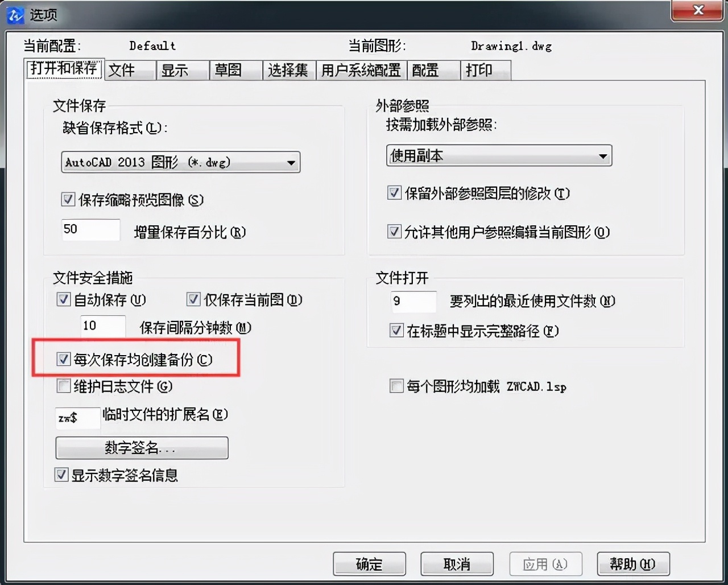The image size is (728, 585).
Task: Click the 保存间隔分钟数 input field
Action: [102, 327]
